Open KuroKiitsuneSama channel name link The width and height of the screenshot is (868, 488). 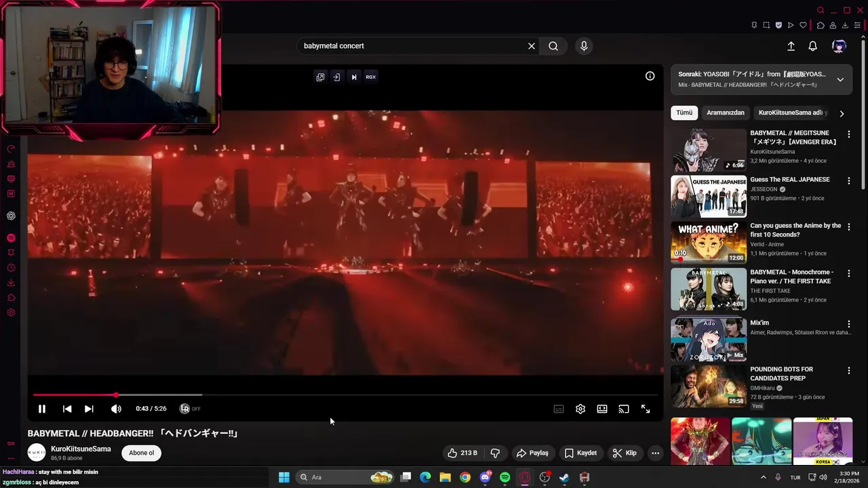81,449
